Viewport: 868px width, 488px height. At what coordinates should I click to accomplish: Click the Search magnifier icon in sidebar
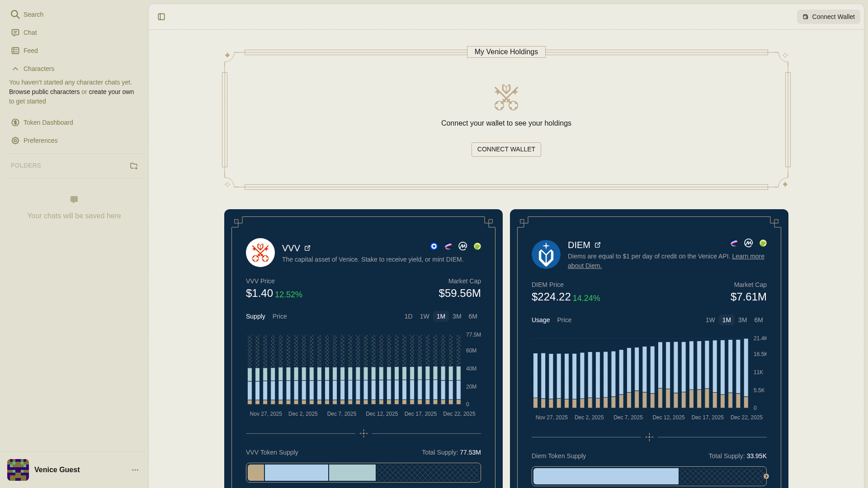click(15, 14)
